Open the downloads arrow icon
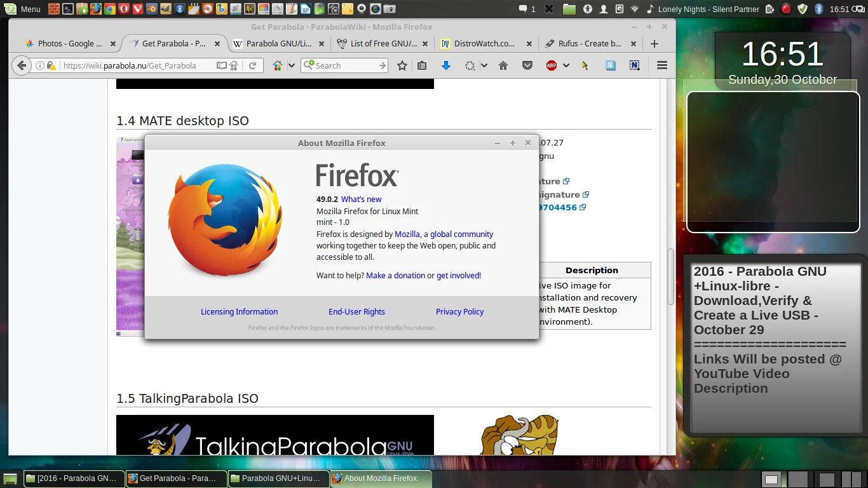Image resolution: width=868 pixels, height=488 pixels. click(446, 65)
